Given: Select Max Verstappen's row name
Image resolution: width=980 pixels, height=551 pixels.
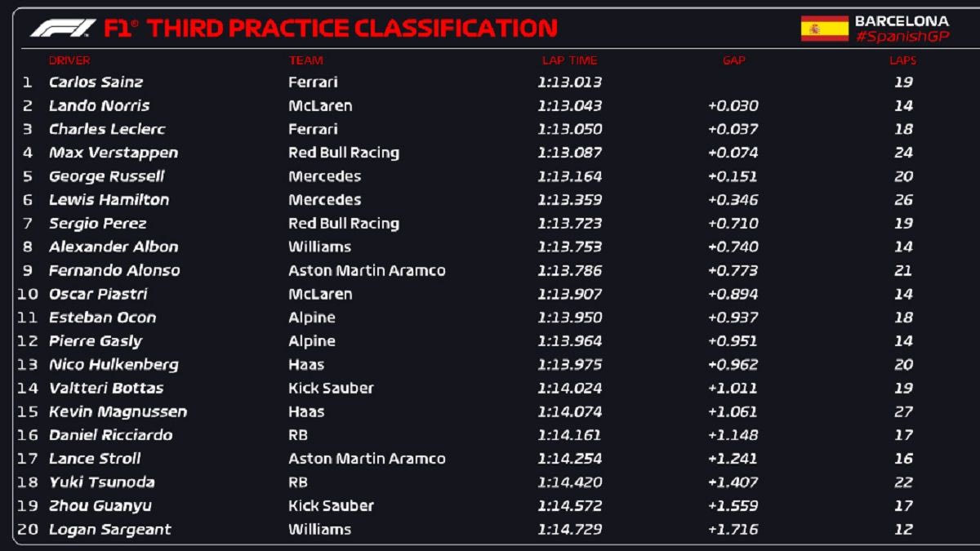Looking at the screenshot, I should (x=113, y=153).
